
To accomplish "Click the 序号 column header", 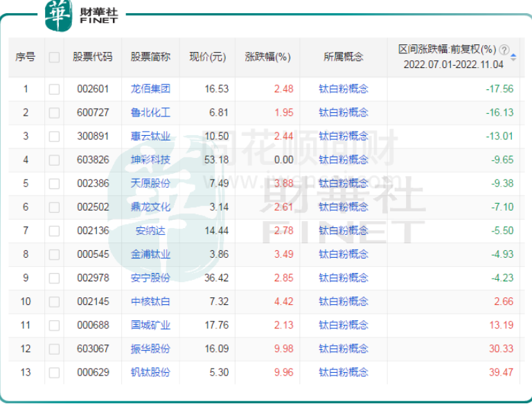I will click(x=25, y=57).
